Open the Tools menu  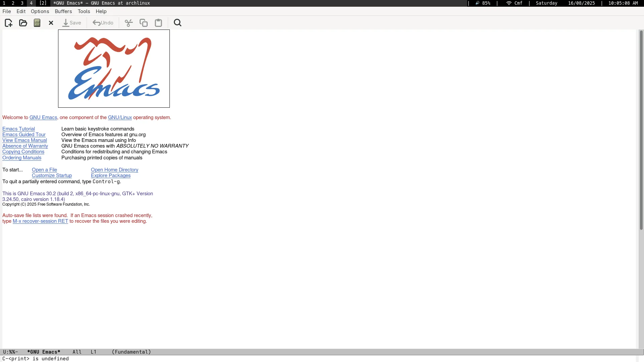click(84, 11)
